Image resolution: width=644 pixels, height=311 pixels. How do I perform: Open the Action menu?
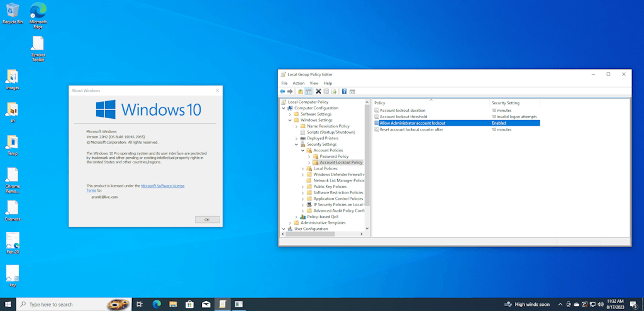(299, 84)
